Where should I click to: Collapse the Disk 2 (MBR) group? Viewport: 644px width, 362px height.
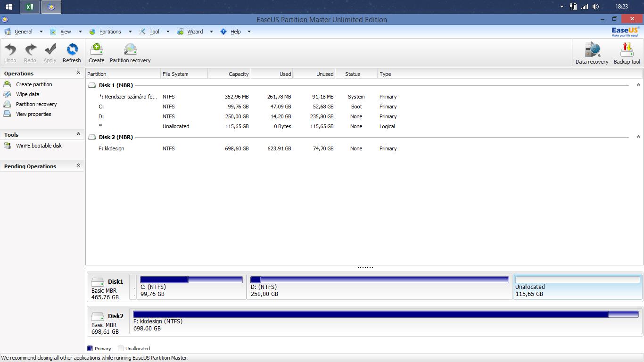(x=638, y=137)
